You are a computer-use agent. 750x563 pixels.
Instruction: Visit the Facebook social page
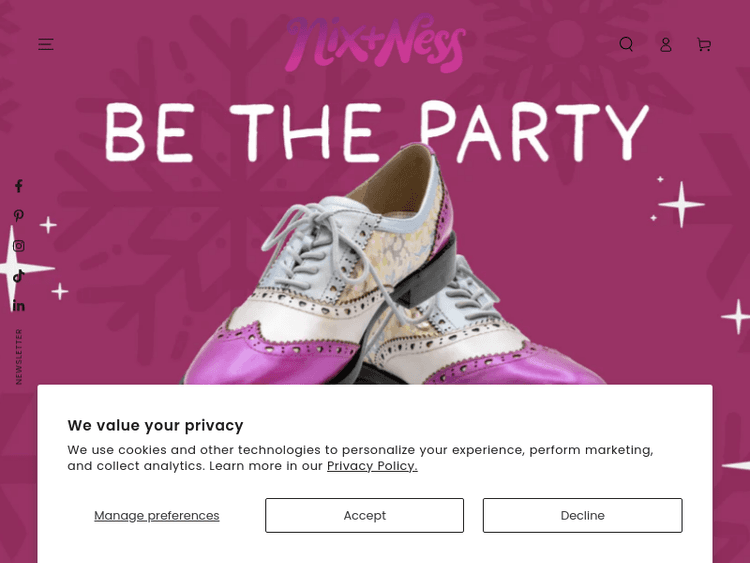18,186
